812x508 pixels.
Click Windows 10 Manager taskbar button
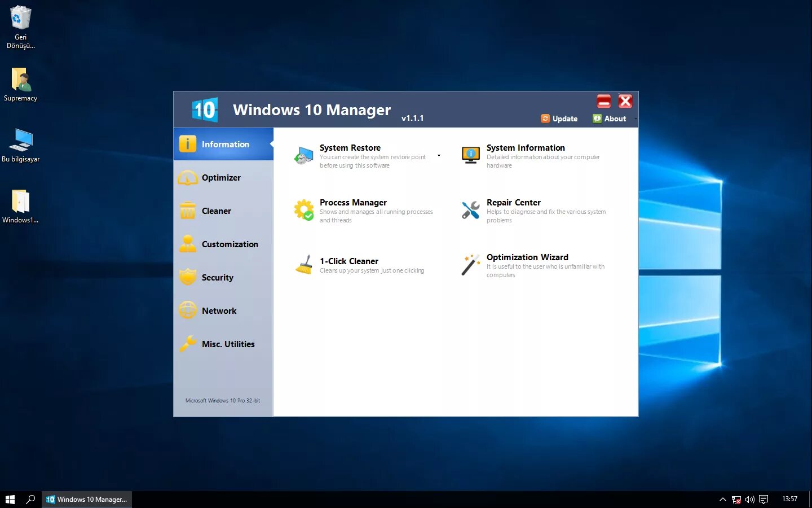tap(87, 500)
